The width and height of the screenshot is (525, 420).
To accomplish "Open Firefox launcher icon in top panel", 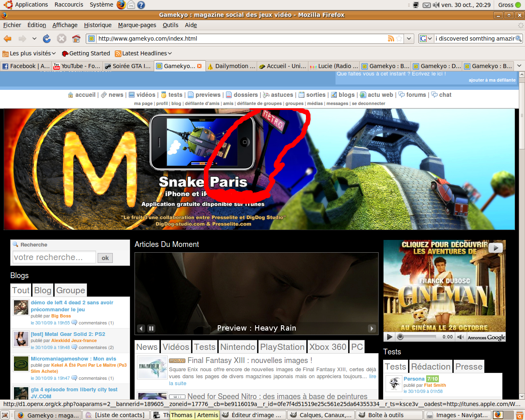I will 121,5.
